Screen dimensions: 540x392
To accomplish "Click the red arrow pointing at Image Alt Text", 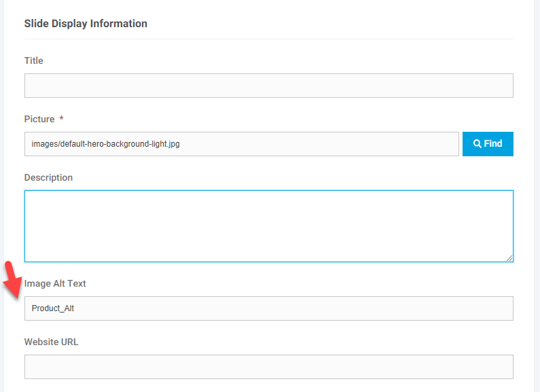I will click(12, 280).
